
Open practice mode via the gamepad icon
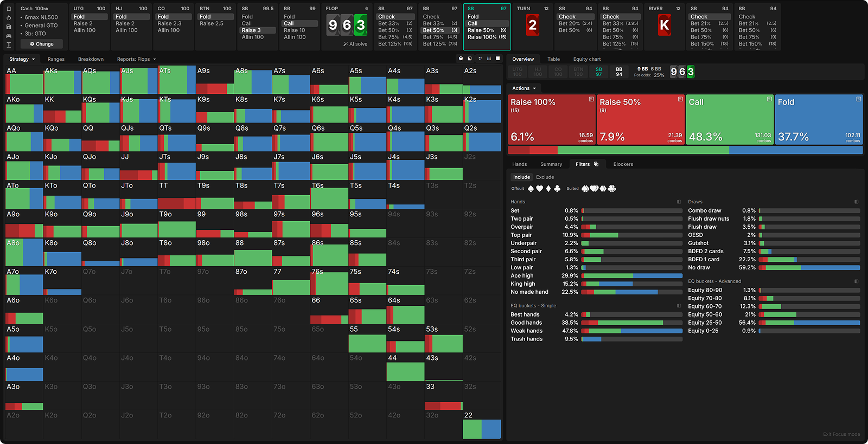click(x=9, y=36)
